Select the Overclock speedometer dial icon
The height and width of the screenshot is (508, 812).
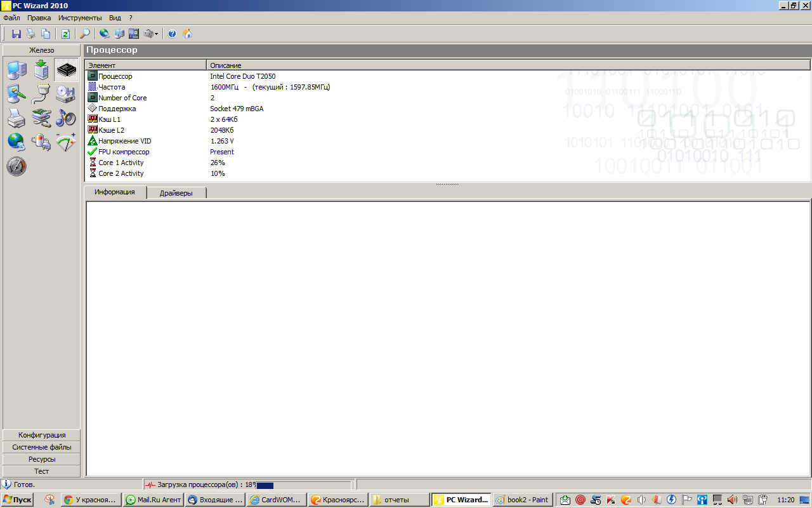coord(16,166)
